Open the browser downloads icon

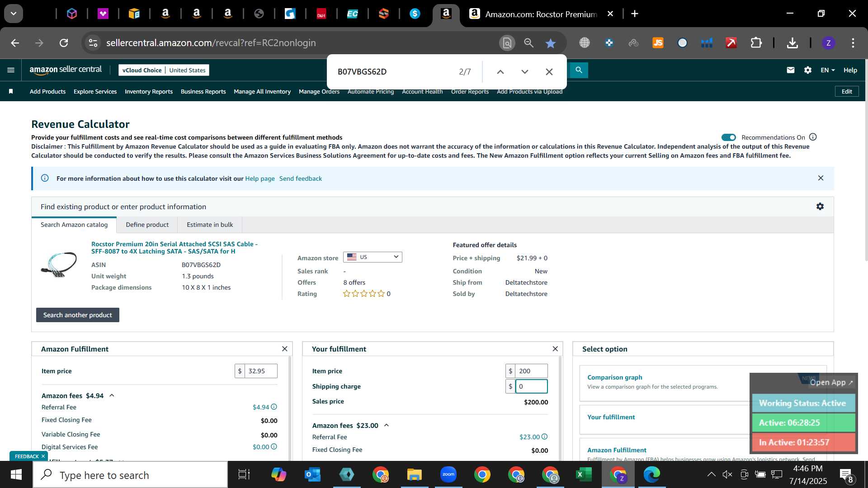pyautogui.click(x=792, y=43)
